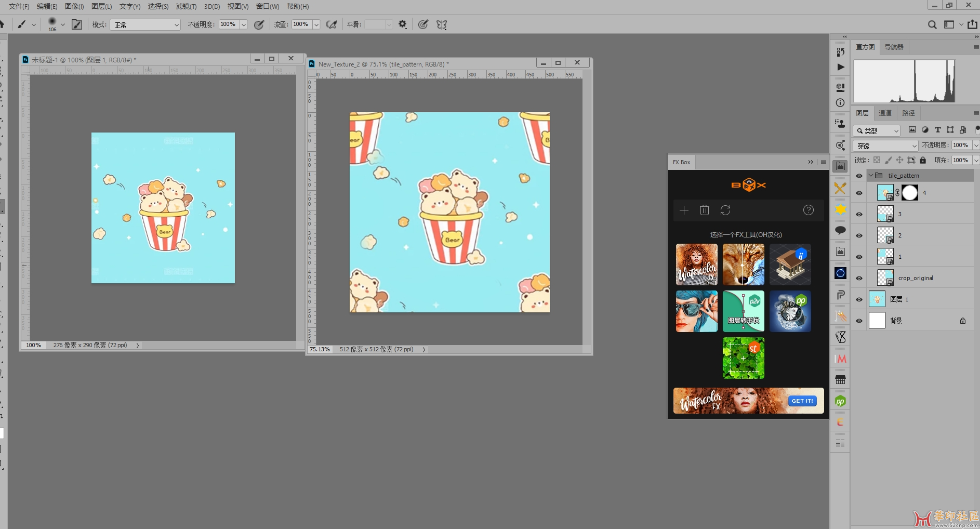Viewport: 980px width, 529px height.
Task: Open the 图层 menu
Action: coord(101,6)
